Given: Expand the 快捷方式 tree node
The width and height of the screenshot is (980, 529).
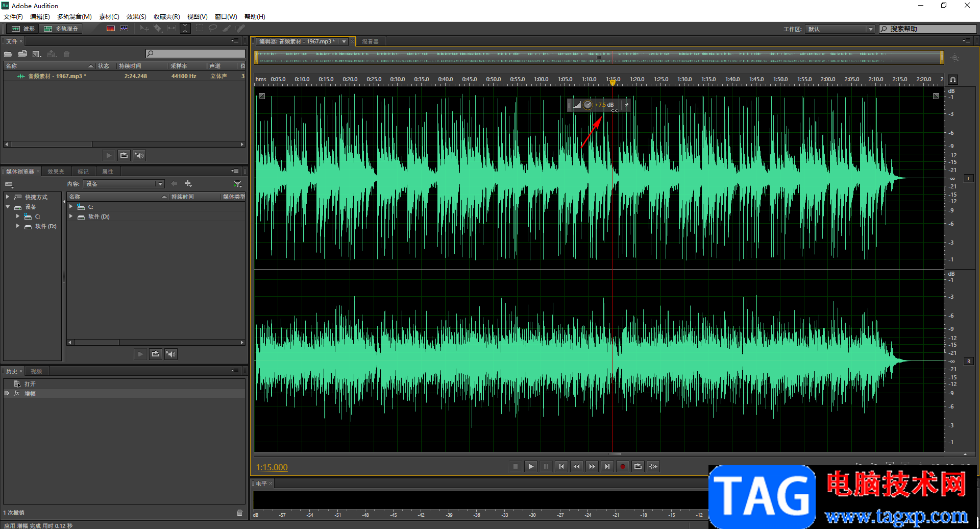Looking at the screenshot, I should coord(8,197).
